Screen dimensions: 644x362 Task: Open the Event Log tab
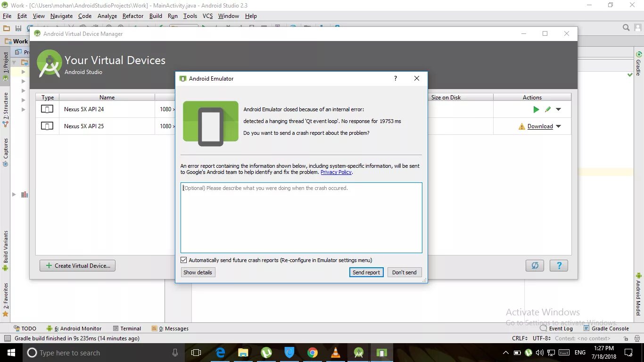(556, 329)
